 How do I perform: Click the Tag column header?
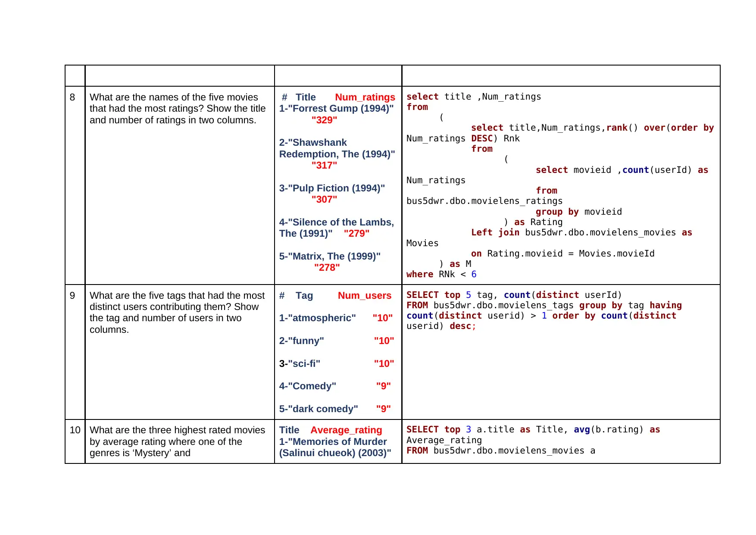click(304, 296)
